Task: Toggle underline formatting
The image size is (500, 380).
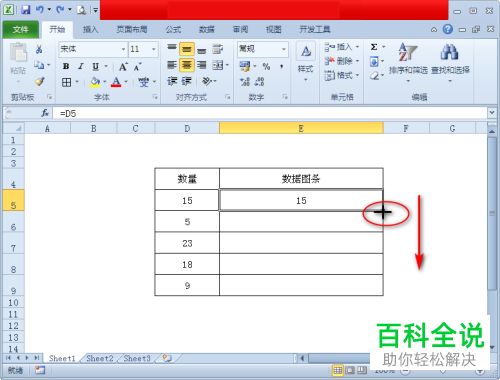Action: pos(96,66)
